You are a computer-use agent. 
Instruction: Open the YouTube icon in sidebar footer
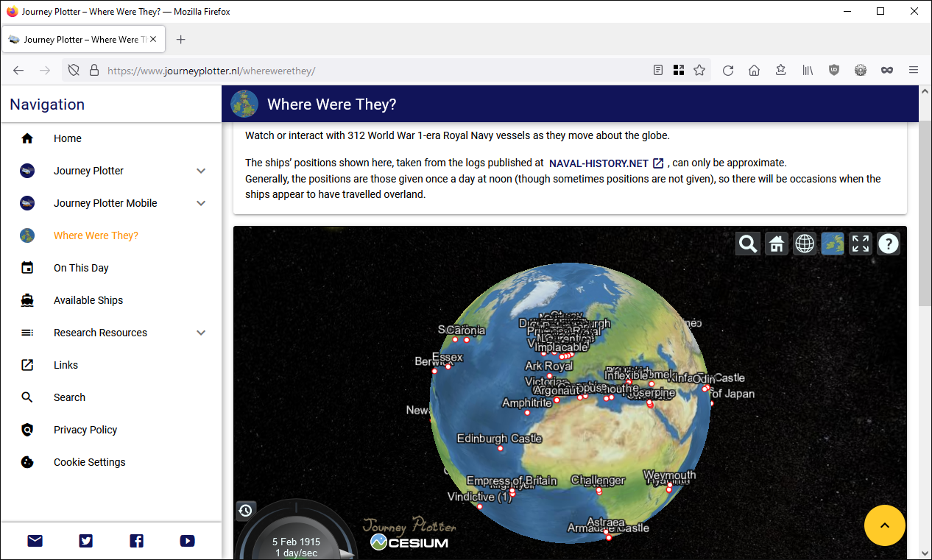187,541
